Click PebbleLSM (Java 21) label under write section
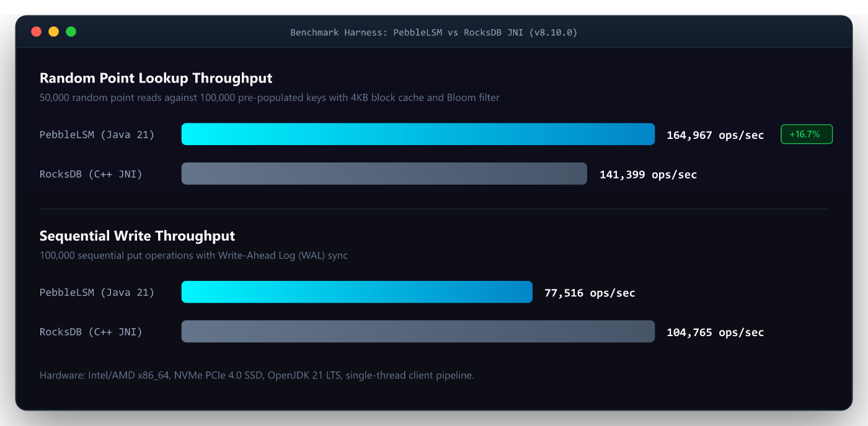The image size is (868, 426). coord(97,293)
